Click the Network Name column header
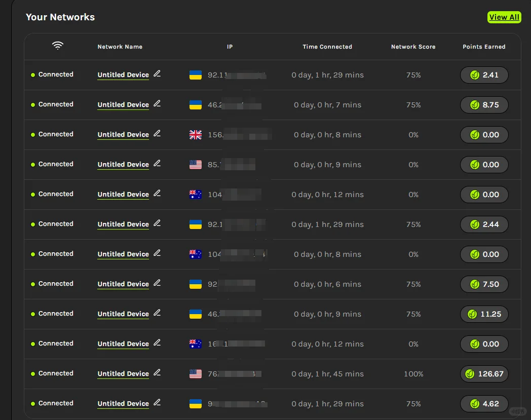Image resolution: width=531 pixels, height=420 pixels. (120, 47)
